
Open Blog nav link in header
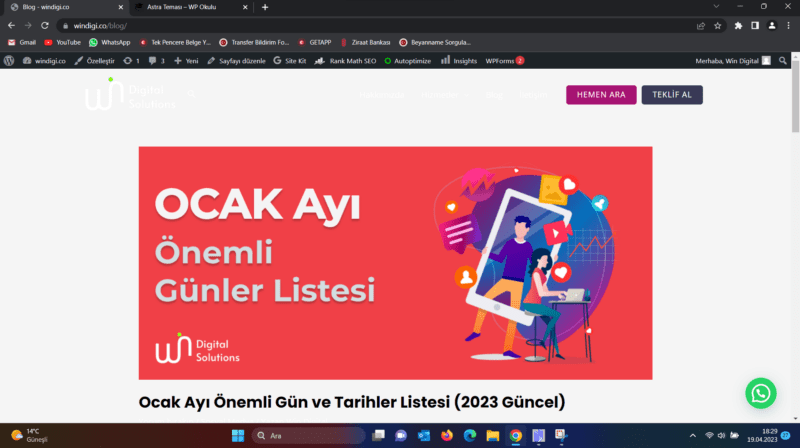494,95
